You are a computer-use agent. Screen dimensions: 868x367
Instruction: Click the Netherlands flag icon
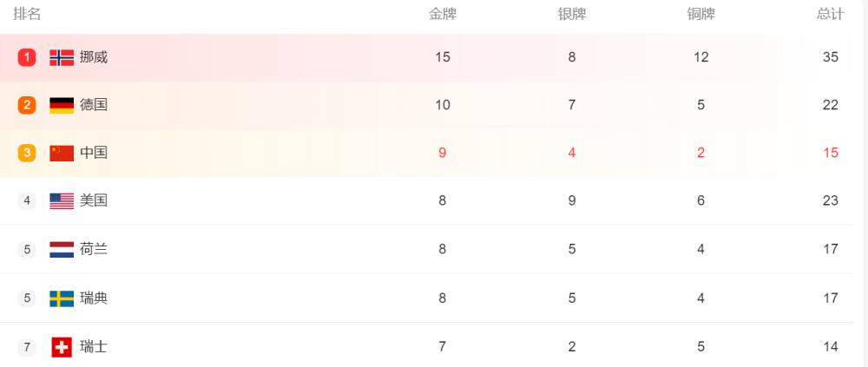pos(62,250)
